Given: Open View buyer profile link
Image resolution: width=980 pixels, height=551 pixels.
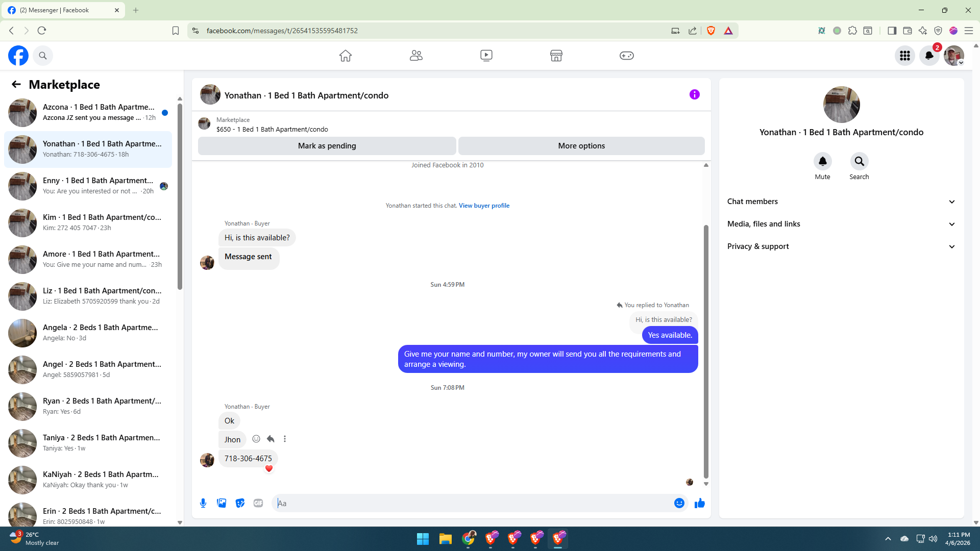Looking at the screenshot, I should (x=484, y=206).
